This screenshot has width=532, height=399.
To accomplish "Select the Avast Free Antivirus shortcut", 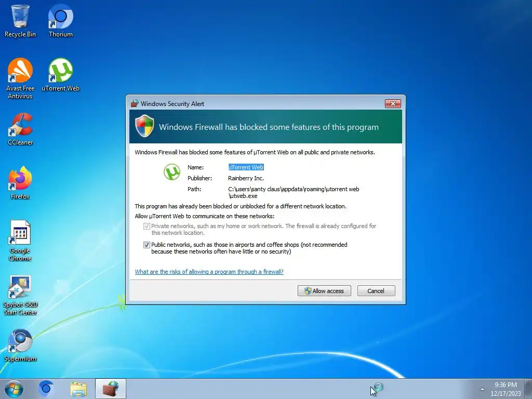I will [20, 78].
